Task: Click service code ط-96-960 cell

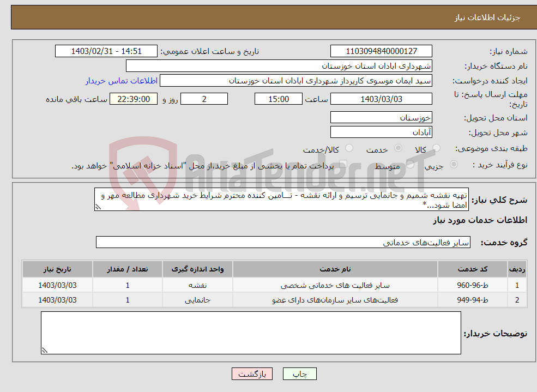Action: coord(472,285)
